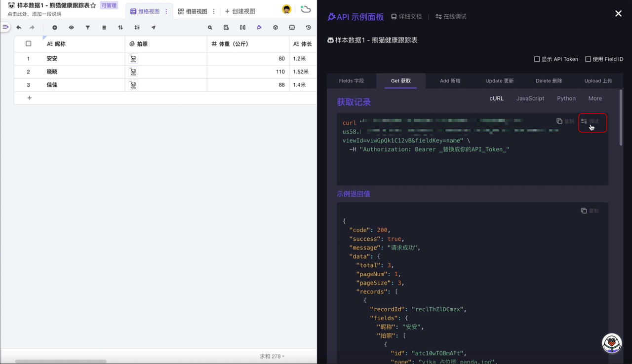This screenshot has height=364, width=632.
Task: Open the 维格视图 three-dot options menu
Action: pyautogui.click(x=166, y=11)
